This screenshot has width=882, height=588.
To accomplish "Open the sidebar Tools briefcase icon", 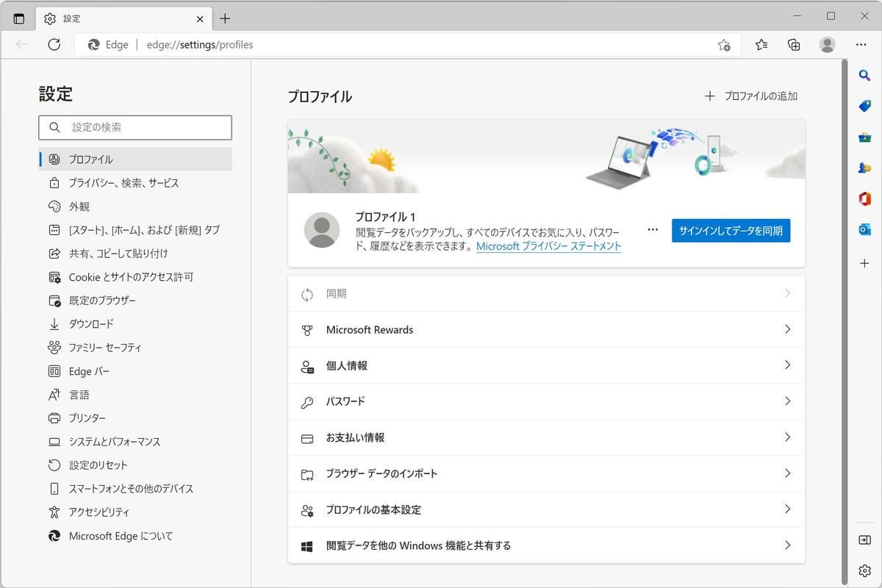I will 864,137.
